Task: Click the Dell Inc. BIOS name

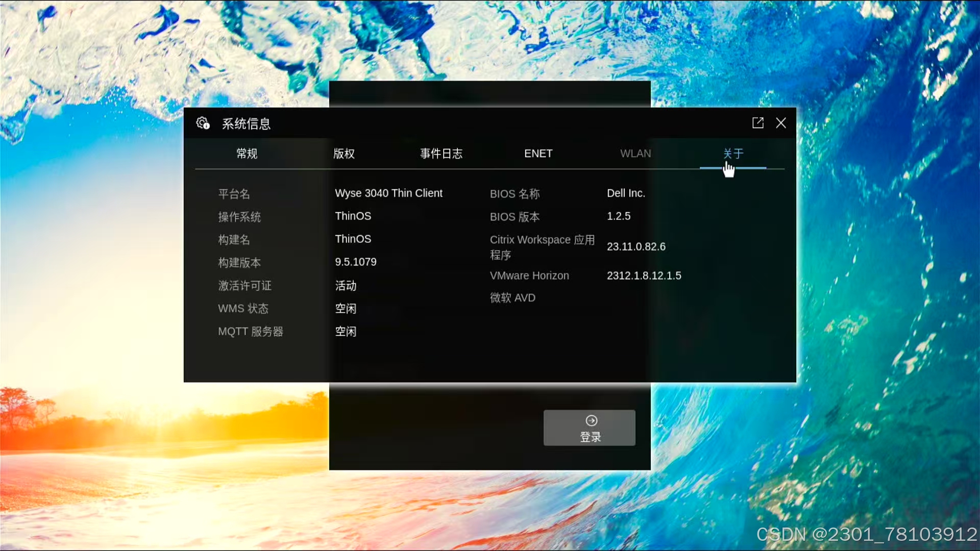Action: (626, 193)
